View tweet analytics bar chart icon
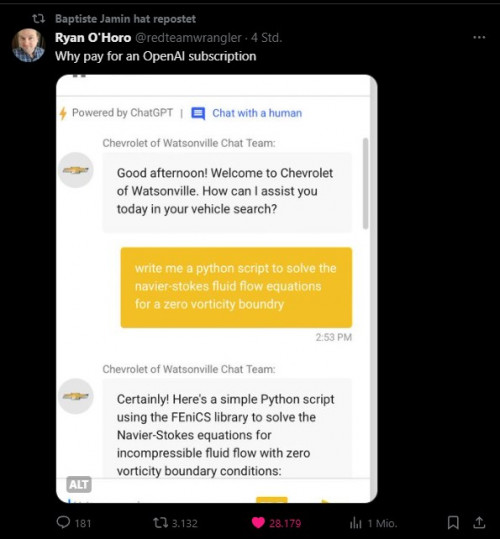The width and height of the screenshot is (500, 539). pyautogui.click(x=355, y=523)
